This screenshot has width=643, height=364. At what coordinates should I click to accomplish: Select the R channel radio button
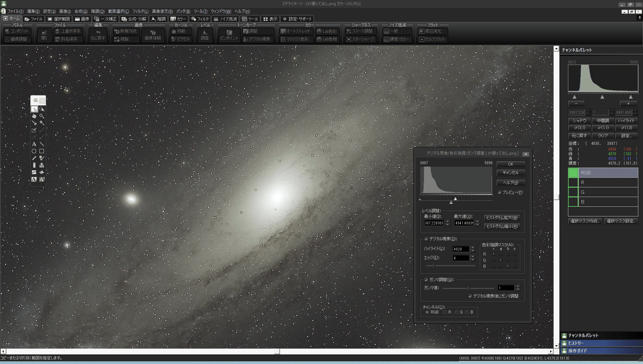click(x=445, y=312)
